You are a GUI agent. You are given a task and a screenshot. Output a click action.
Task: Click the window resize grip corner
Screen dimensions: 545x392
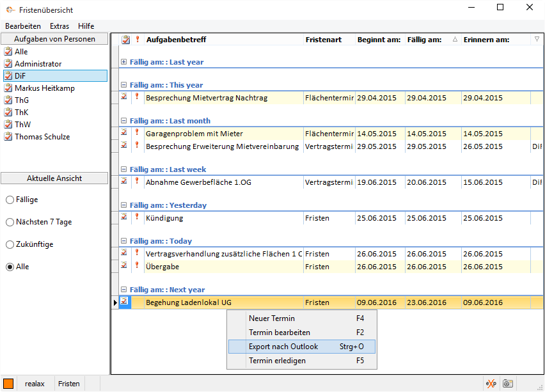pos(541,388)
